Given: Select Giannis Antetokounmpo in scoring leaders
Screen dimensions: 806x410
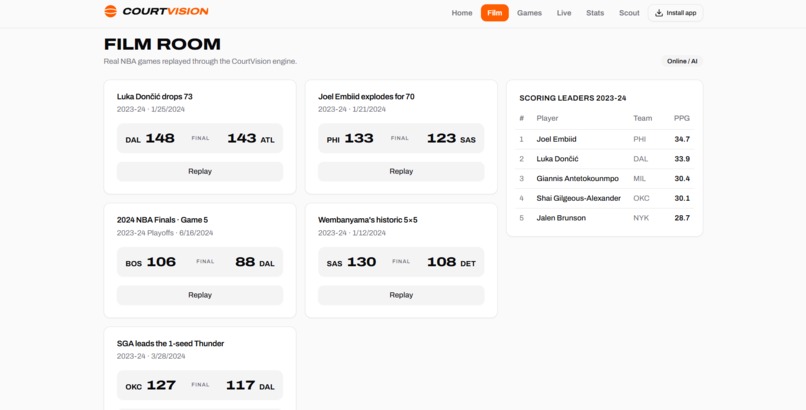Looking at the screenshot, I should click(x=578, y=179).
